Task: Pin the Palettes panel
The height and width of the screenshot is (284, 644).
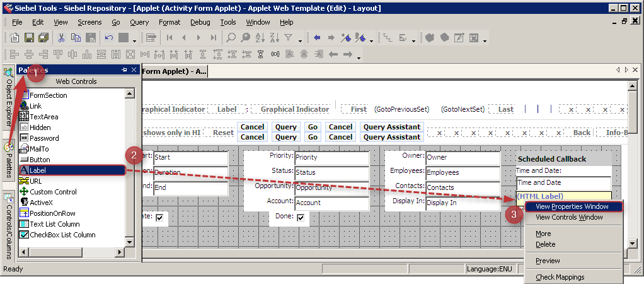Action: tap(124, 70)
